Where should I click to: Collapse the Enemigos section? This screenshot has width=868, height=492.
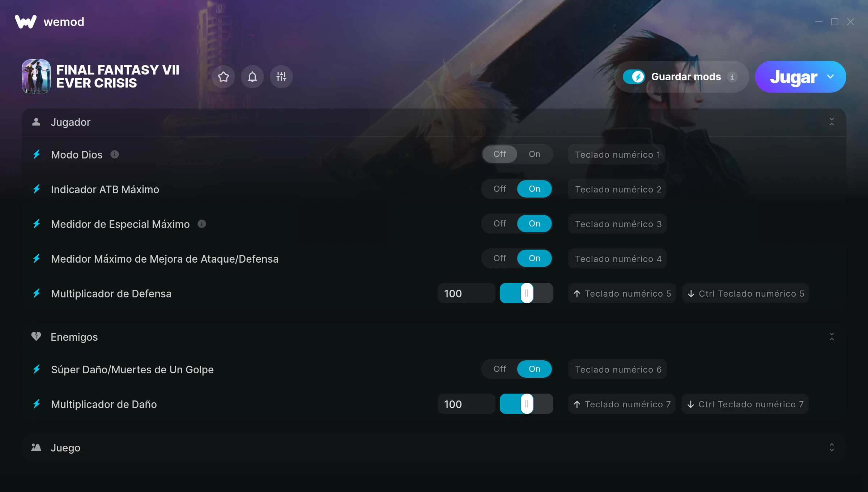(x=832, y=337)
